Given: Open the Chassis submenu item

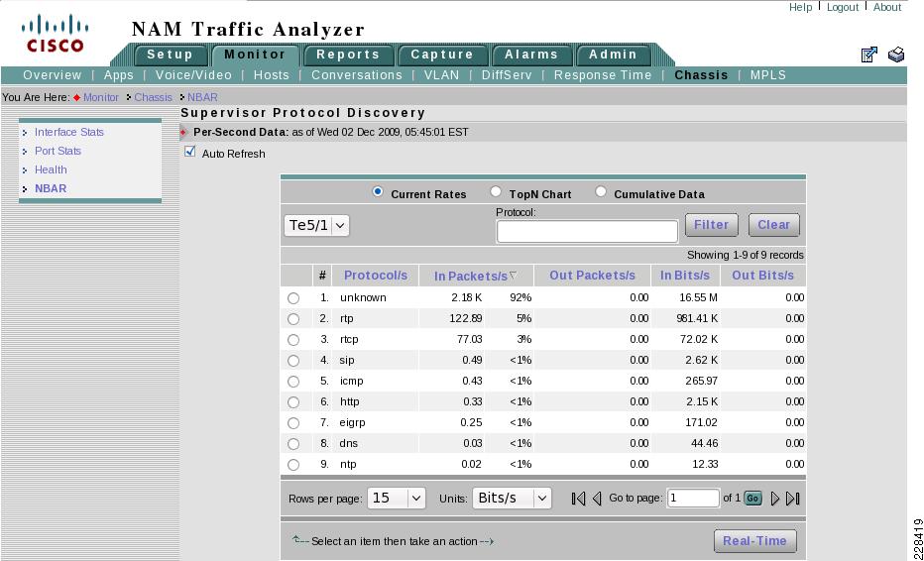Looking at the screenshot, I should (x=701, y=75).
